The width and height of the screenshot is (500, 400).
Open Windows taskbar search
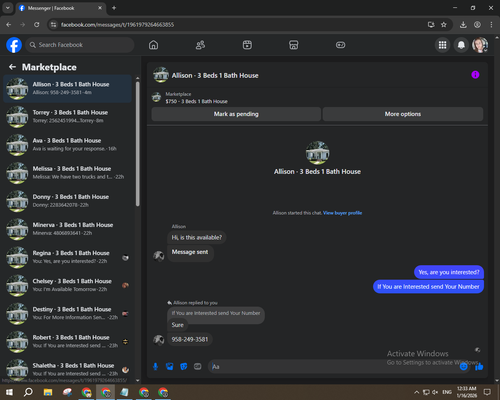[28, 392]
